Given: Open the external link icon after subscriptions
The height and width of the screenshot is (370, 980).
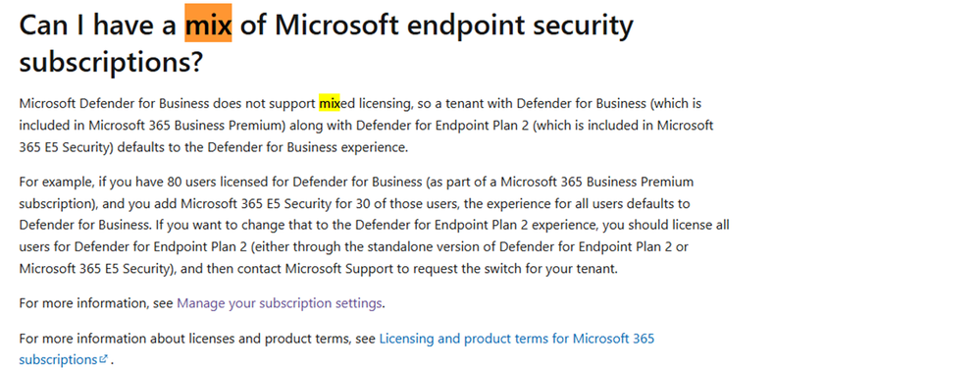Looking at the screenshot, I should point(103,359).
